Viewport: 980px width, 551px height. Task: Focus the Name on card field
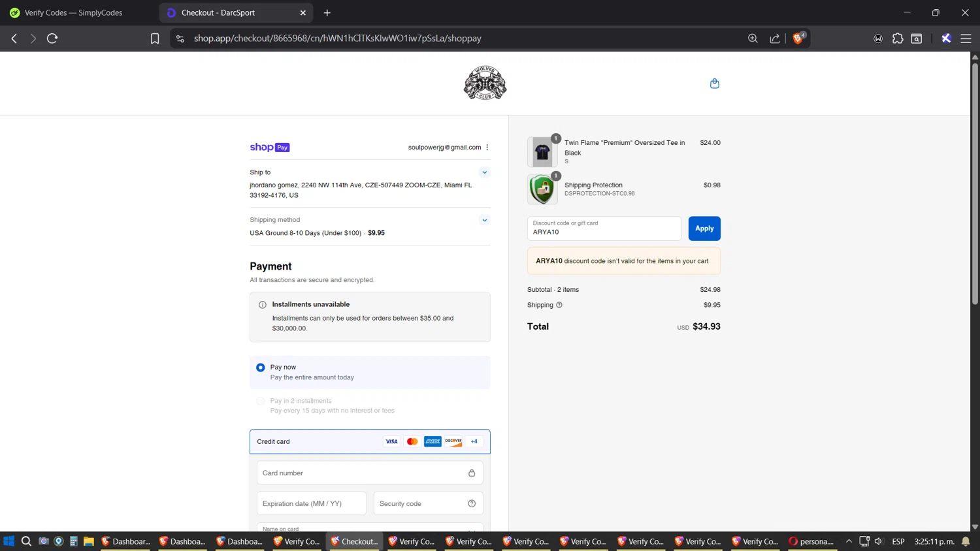[370, 527]
